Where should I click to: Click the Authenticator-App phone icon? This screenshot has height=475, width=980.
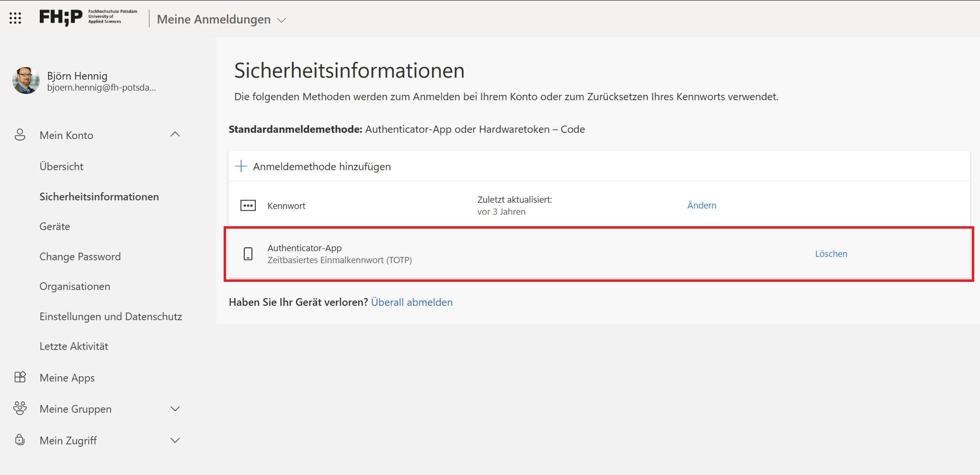pyautogui.click(x=248, y=254)
